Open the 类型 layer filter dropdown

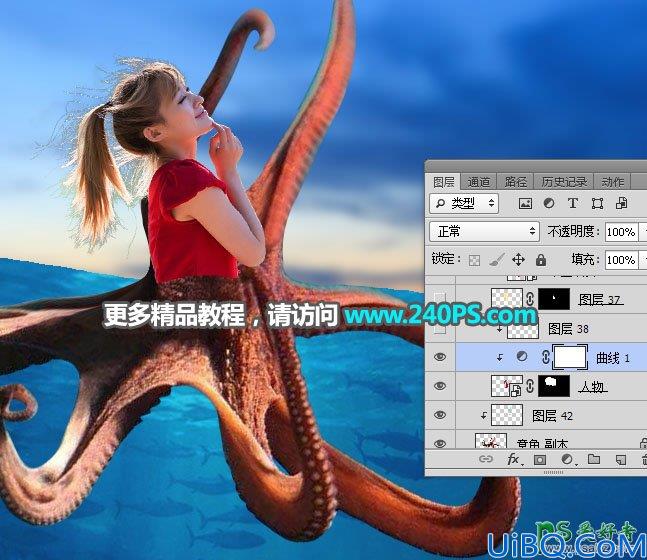point(464,203)
